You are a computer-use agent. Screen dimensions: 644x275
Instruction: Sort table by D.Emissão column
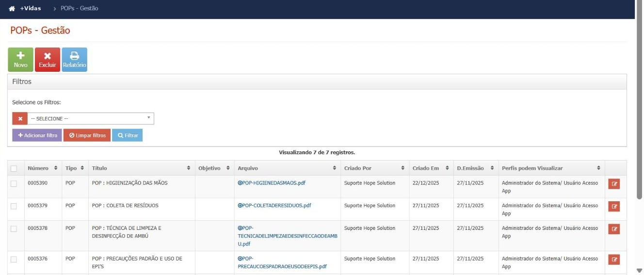click(475, 168)
